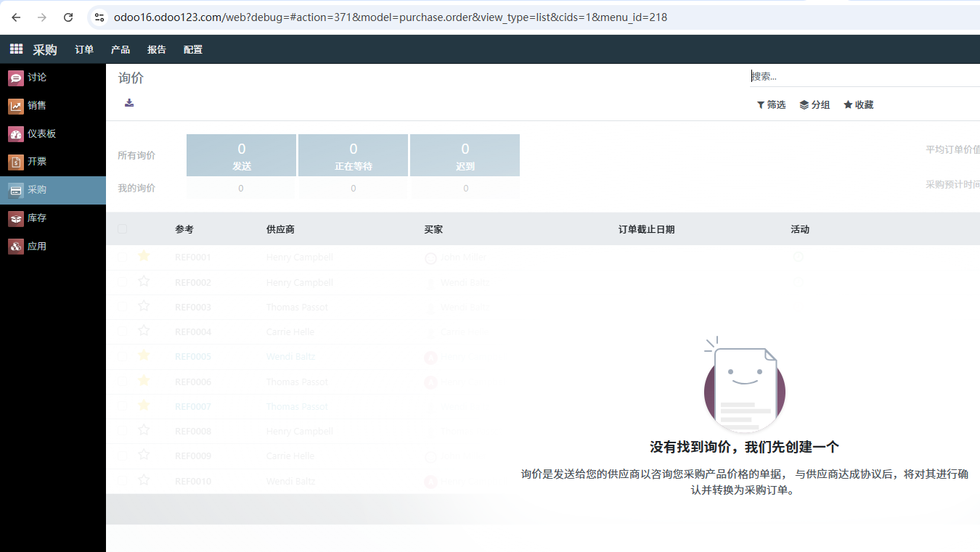This screenshot has height=552, width=980.
Task: Open the 筛选 filter dropdown
Action: 771,105
